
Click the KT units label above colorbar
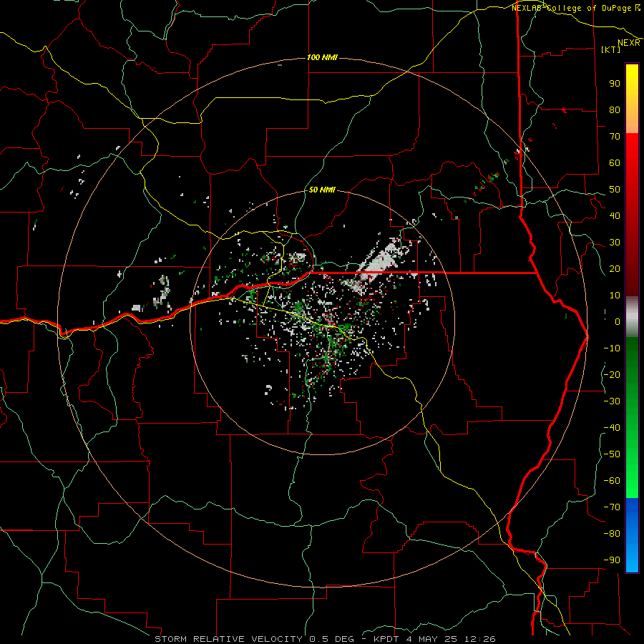611,49
